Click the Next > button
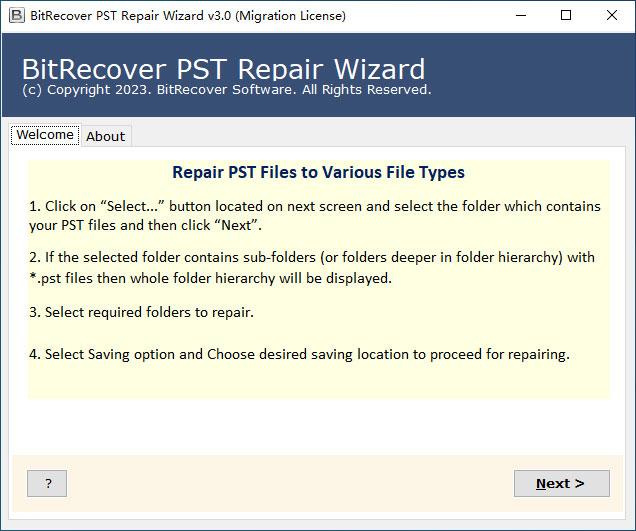 [x=562, y=484]
